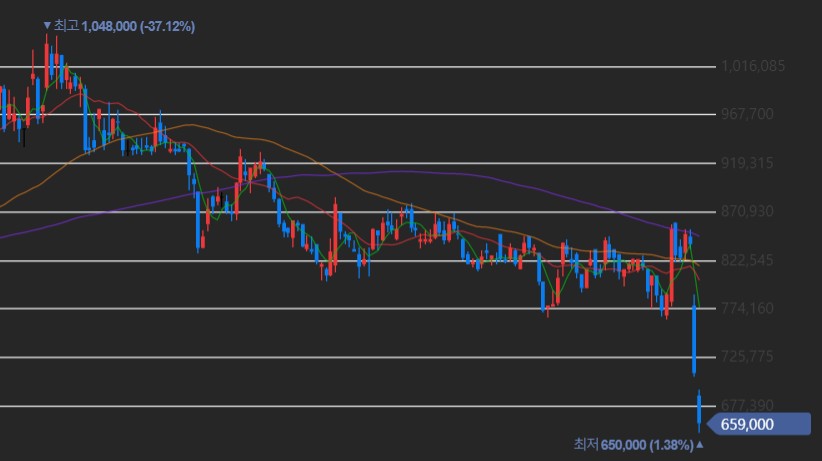Screen dimensions: 822x461
Task: Click the 최저 650,000 (1.38%) low marker
Action: [639, 445]
